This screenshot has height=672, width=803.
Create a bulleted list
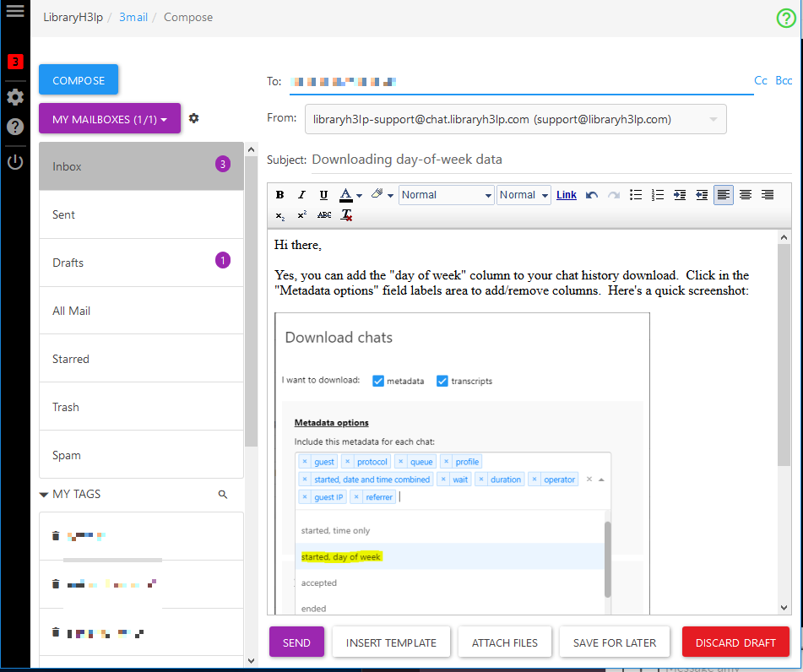point(636,195)
